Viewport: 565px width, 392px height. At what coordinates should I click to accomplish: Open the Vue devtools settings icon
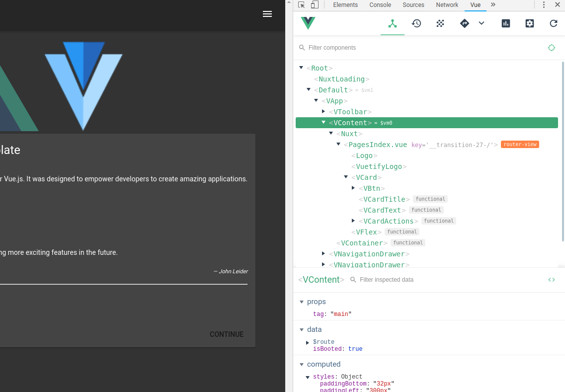coord(529,23)
